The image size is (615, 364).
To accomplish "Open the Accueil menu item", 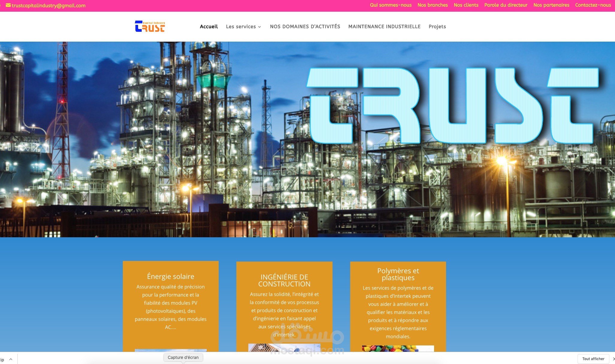I will [x=209, y=27].
